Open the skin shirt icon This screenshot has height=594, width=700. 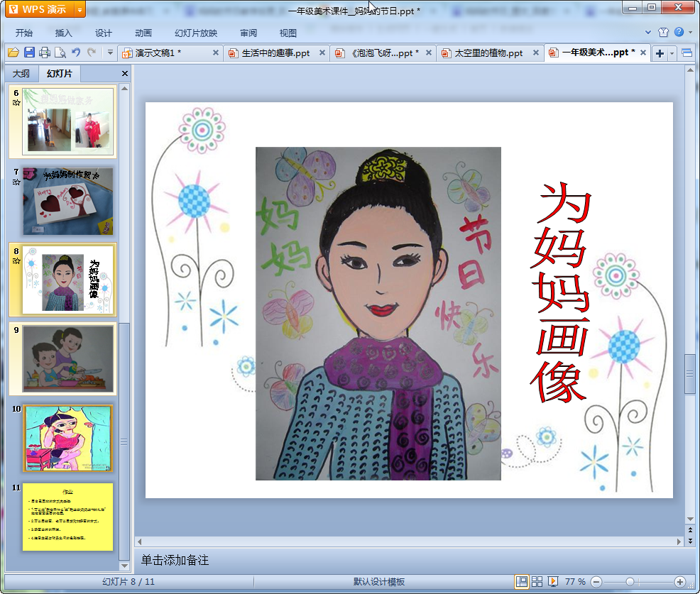click(x=663, y=32)
